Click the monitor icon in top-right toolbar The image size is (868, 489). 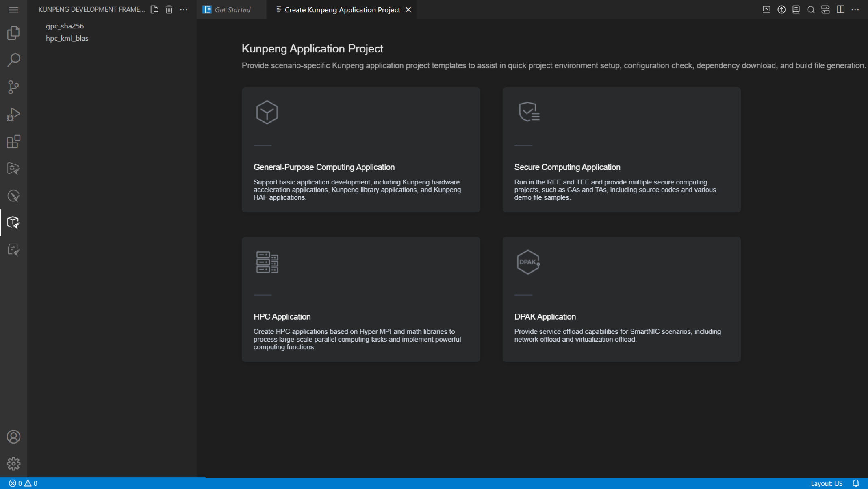[x=766, y=10]
